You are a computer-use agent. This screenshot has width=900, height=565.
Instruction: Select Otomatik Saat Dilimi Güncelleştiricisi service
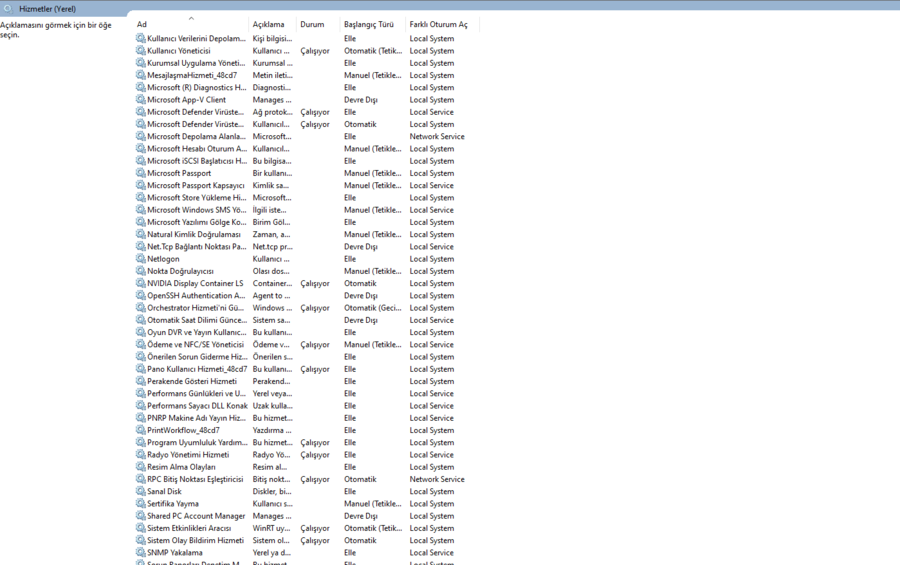tap(307, 320)
